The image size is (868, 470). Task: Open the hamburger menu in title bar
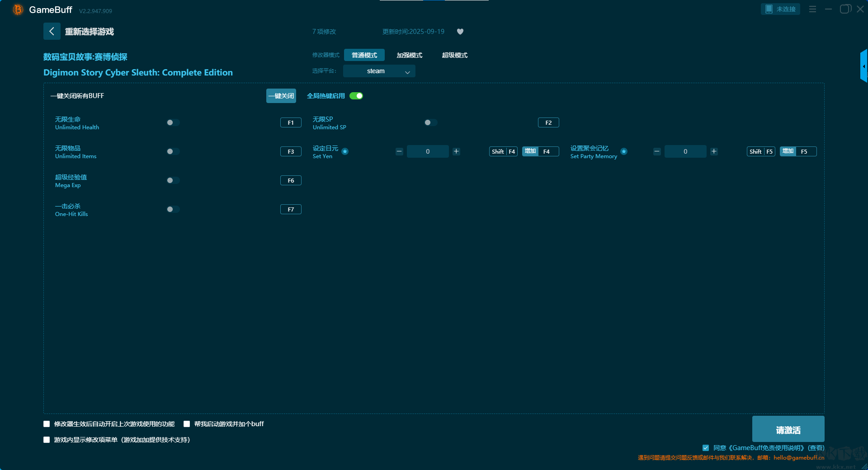(812, 9)
